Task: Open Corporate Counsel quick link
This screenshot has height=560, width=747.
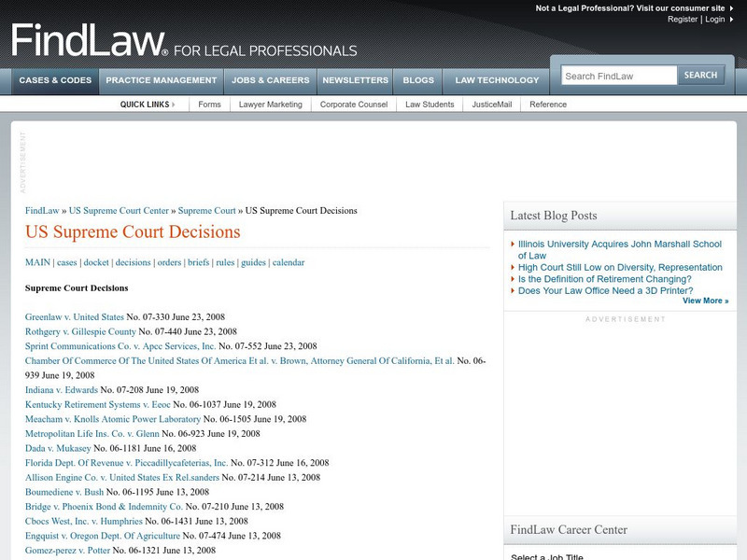Action: (354, 105)
